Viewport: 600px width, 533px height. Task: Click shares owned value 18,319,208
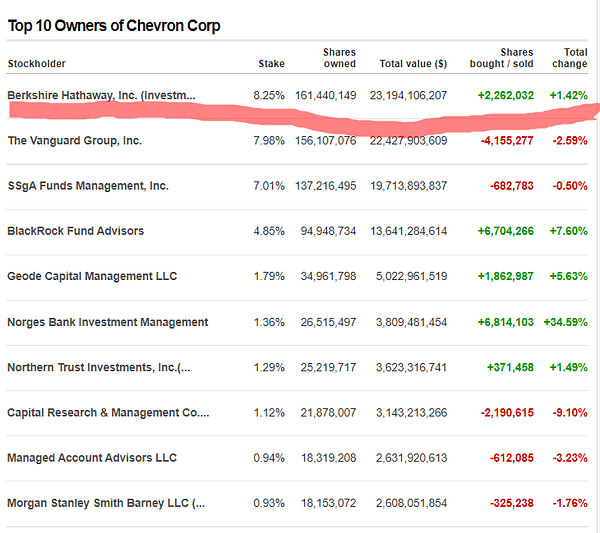(328, 458)
